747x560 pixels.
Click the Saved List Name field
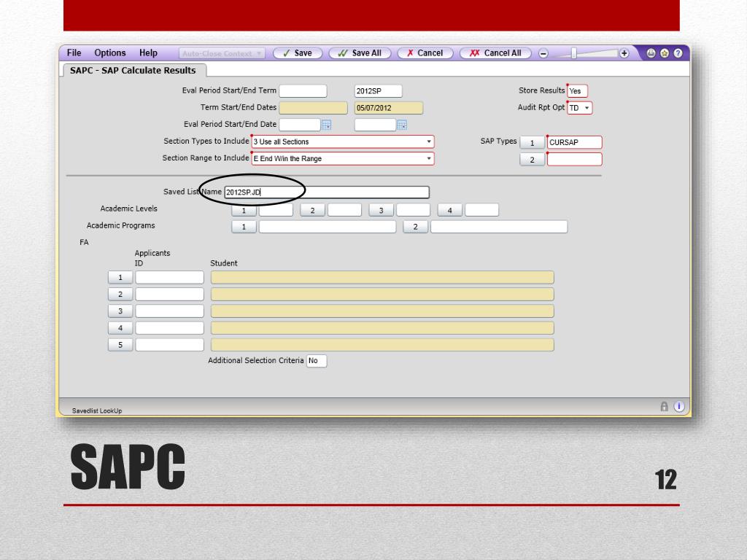pos(327,192)
